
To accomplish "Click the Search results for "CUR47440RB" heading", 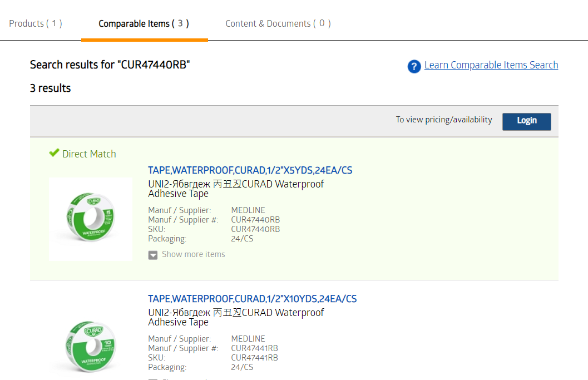I will (110, 65).
